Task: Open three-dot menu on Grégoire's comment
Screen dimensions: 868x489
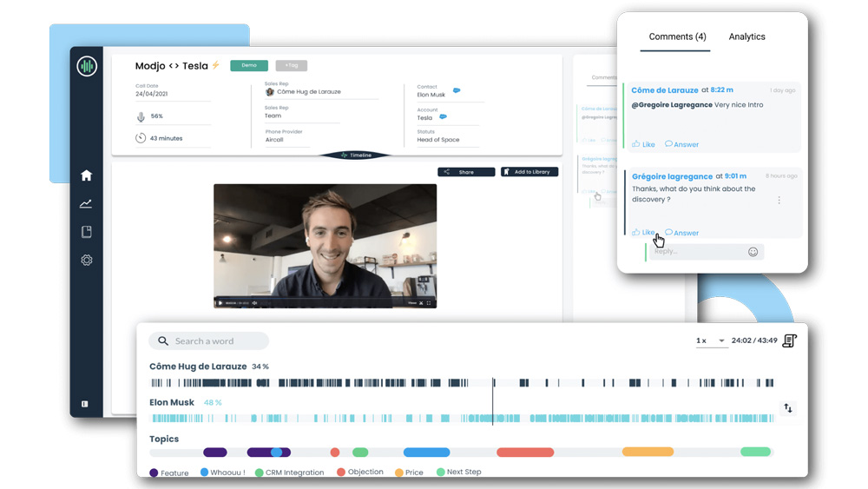Action: point(779,200)
